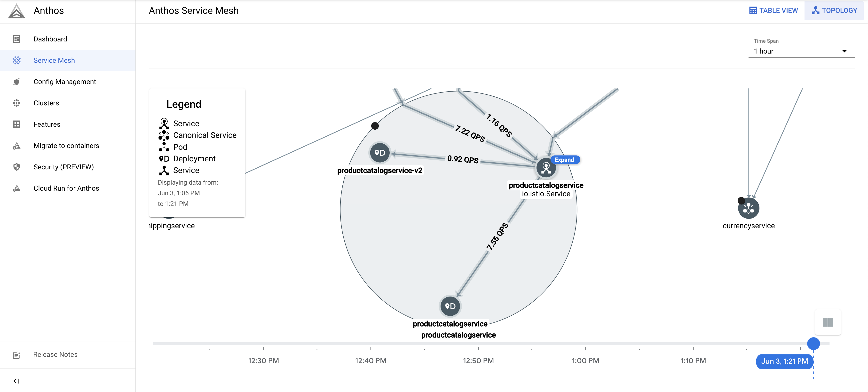Click the Features sidebar icon
The width and height of the screenshot is (868, 392).
[x=17, y=124]
